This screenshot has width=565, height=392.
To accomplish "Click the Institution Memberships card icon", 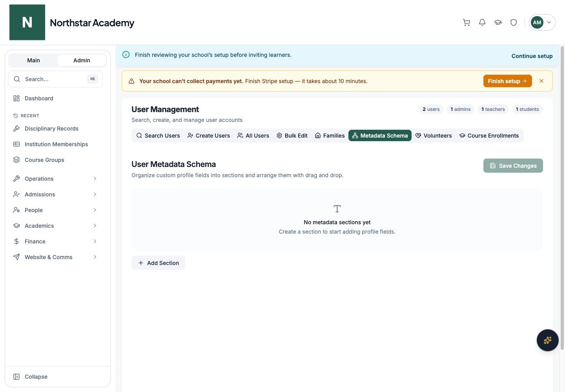I will point(16,144).
